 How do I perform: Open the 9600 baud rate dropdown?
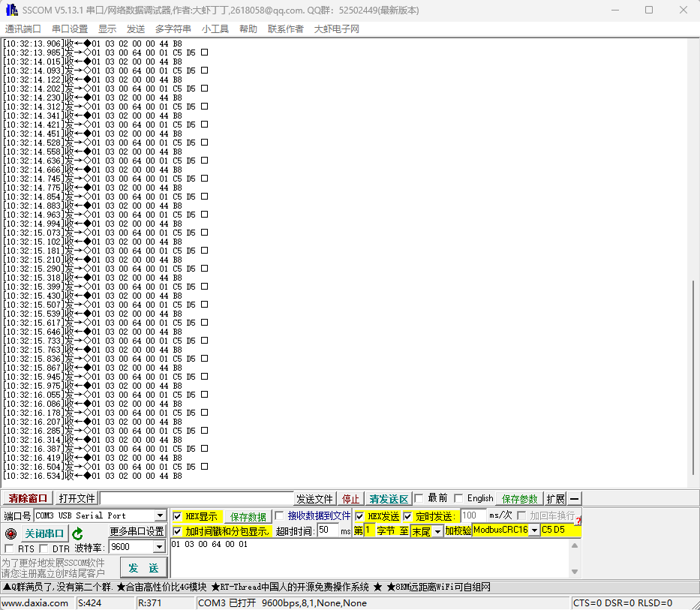coord(159,546)
